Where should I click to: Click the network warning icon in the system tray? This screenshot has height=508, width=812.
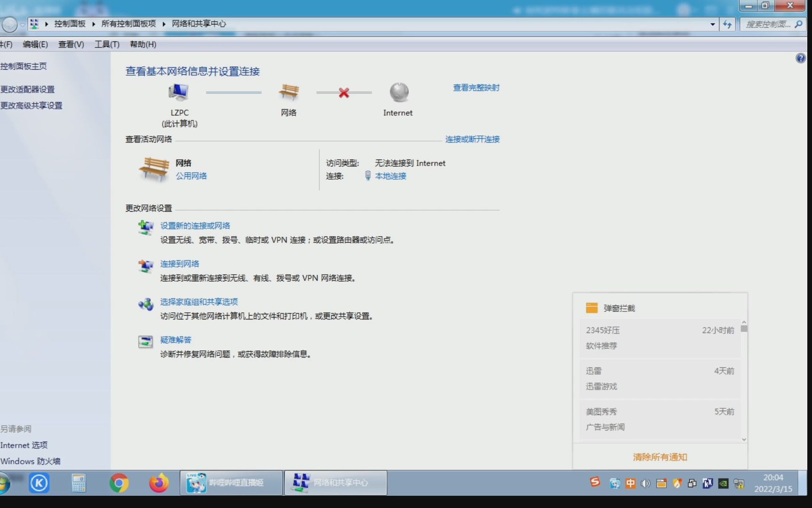pyautogui.click(x=739, y=484)
